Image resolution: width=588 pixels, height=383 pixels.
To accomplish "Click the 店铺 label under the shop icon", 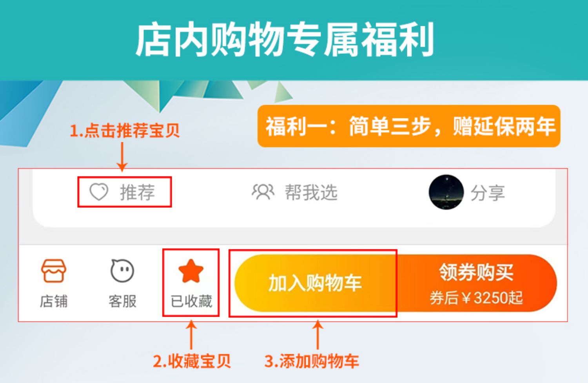I will [54, 301].
